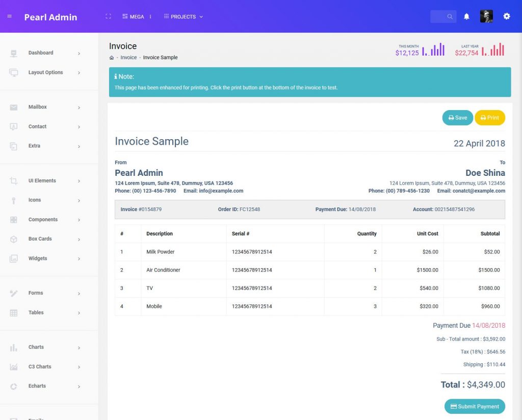Click the Submit Payment button
Viewport: 522px width, 420px height.
click(x=475, y=406)
